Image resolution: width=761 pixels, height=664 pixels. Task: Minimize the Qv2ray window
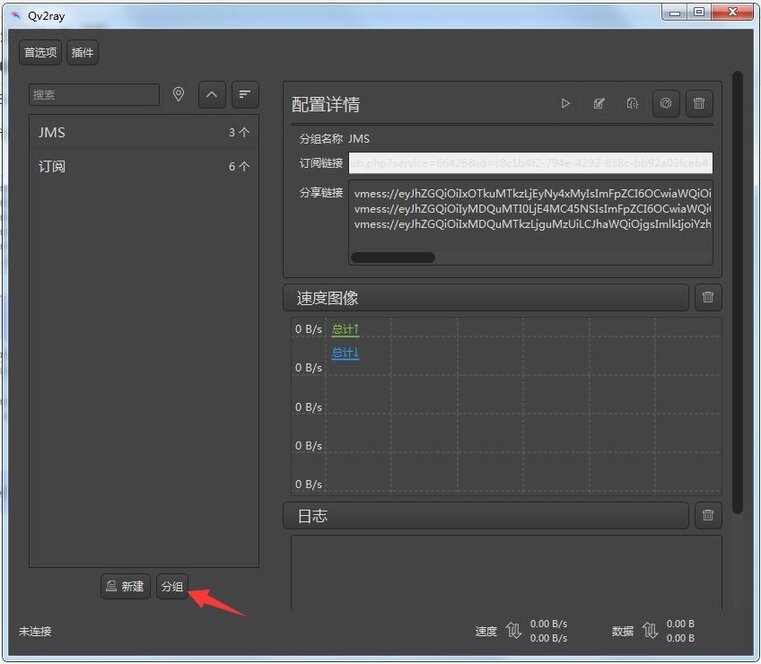(675, 13)
